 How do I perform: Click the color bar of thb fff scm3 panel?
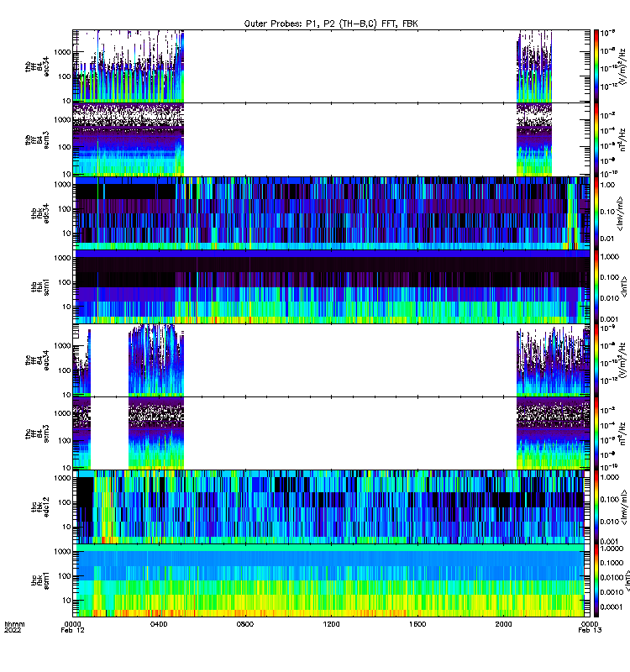click(x=596, y=139)
